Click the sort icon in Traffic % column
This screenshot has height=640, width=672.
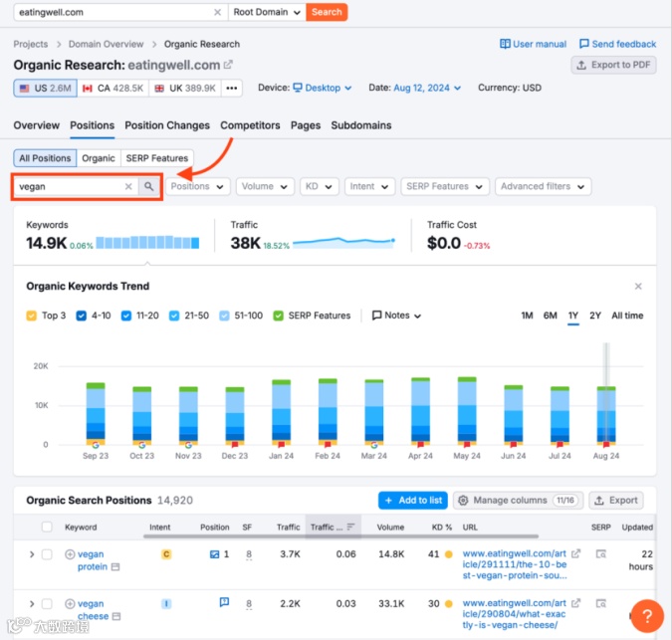[350, 527]
